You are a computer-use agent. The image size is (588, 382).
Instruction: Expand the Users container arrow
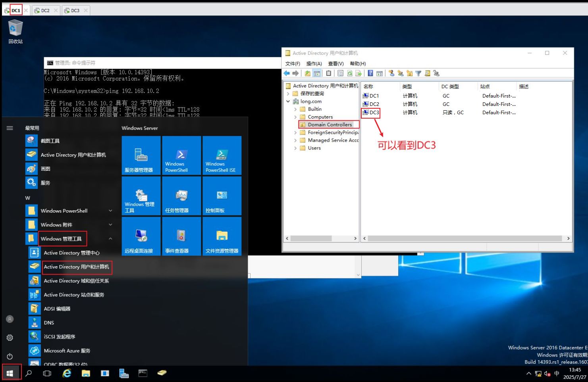click(295, 148)
